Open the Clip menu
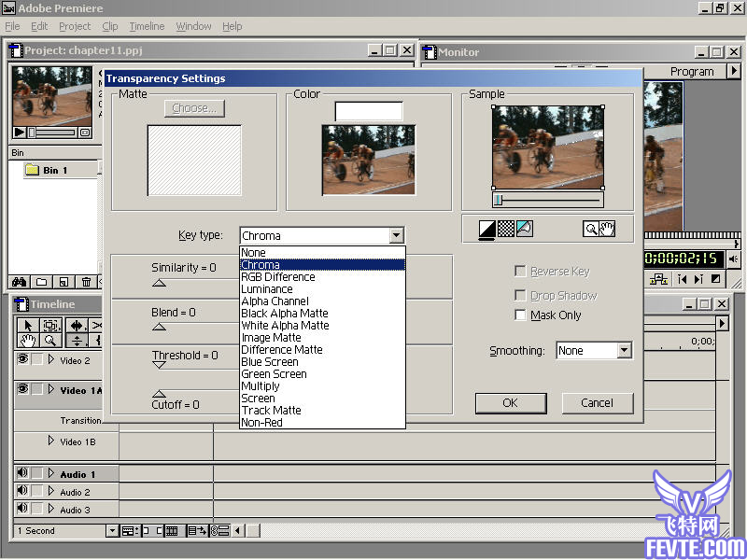The width and height of the screenshot is (747, 560). [x=110, y=26]
